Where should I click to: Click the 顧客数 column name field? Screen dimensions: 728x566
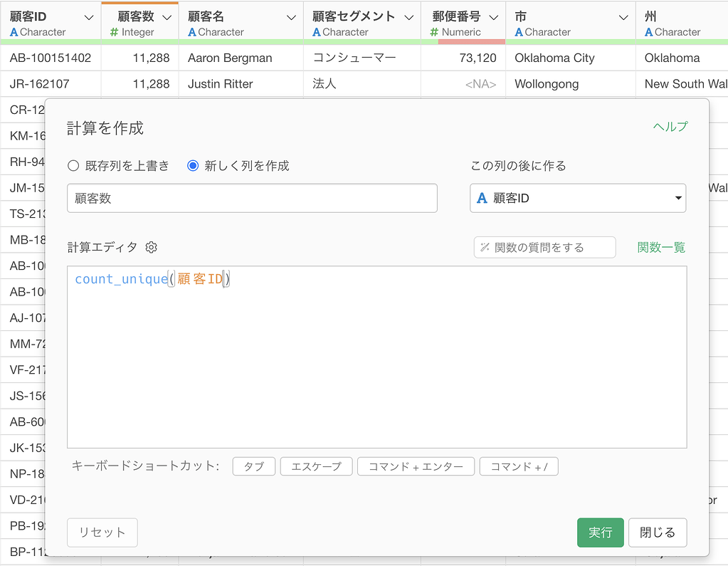pos(252,198)
